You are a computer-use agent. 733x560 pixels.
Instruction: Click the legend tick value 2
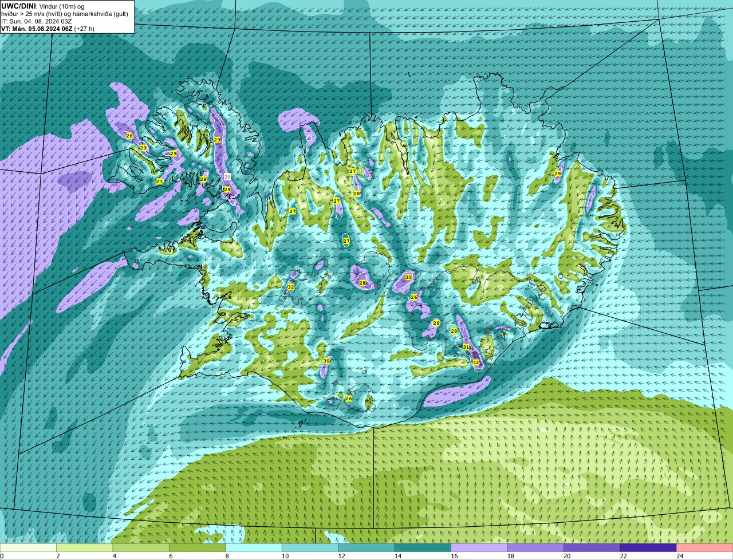tap(58, 556)
